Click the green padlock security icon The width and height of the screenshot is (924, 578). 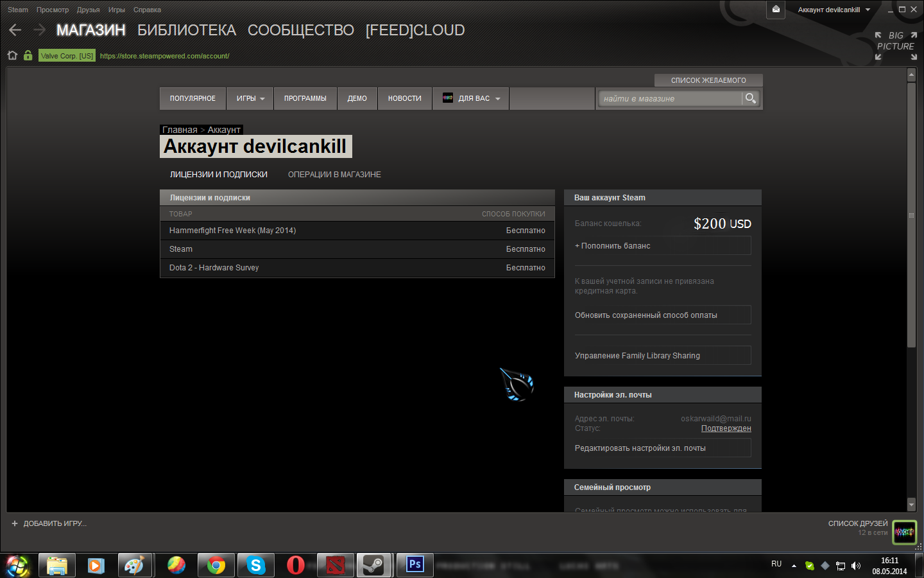[28, 55]
